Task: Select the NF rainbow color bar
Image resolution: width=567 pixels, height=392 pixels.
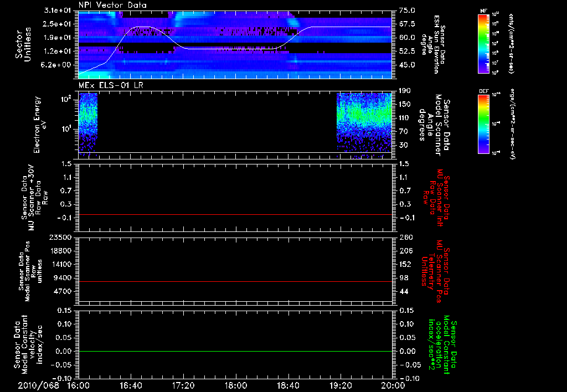Action: 484,44
